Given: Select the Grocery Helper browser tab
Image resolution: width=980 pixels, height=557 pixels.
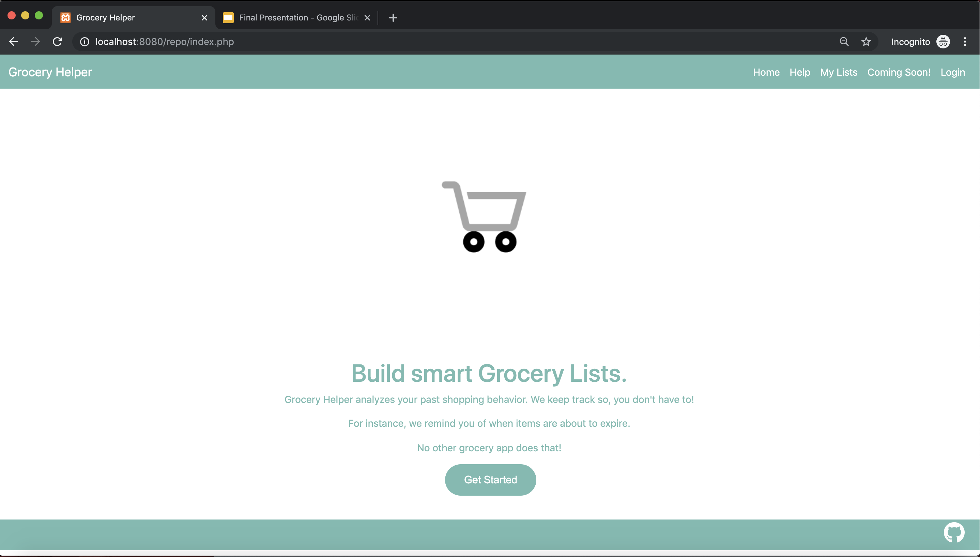Looking at the screenshot, I should tap(134, 18).
